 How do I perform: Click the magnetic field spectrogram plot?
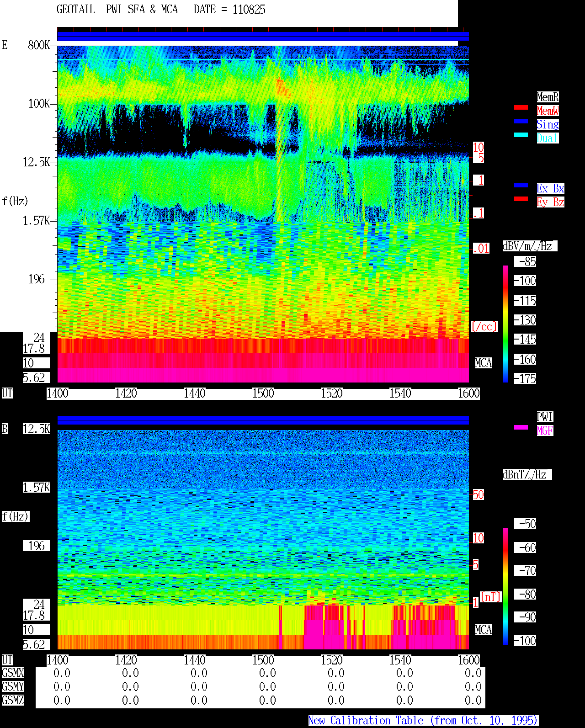263,540
